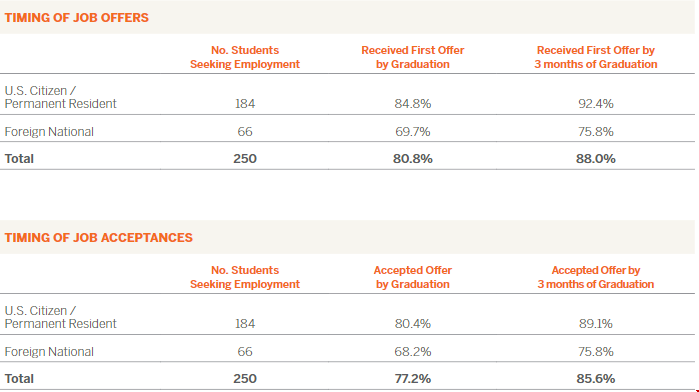Select the 88.0% total cell
The image size is (699, 392).
596,159
